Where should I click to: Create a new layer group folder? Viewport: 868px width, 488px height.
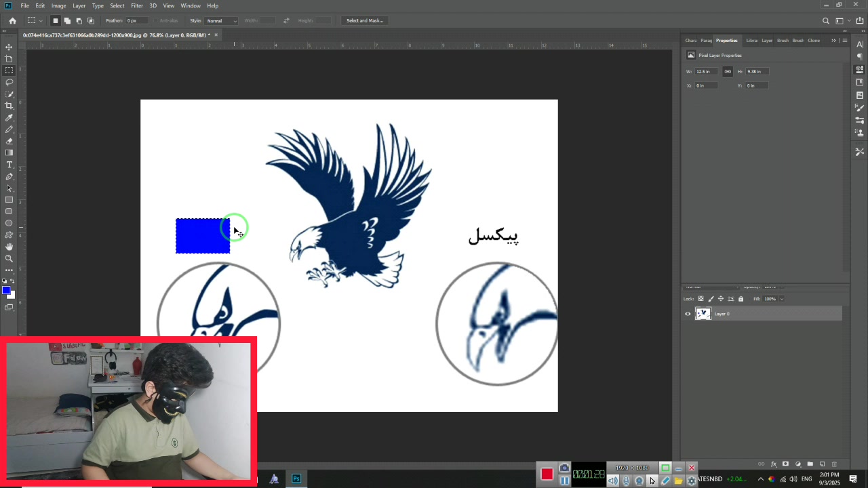point(810,464)
